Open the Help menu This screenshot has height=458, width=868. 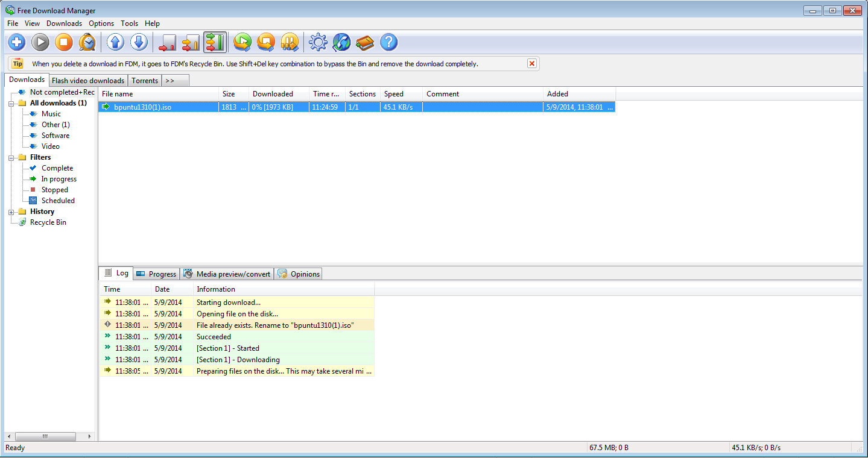tap(153, 24)
